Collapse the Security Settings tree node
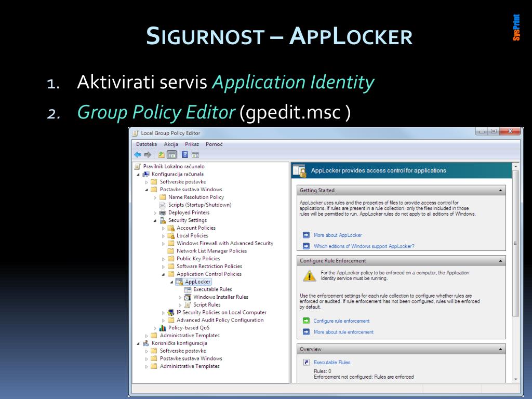 (x=155, y=220)
